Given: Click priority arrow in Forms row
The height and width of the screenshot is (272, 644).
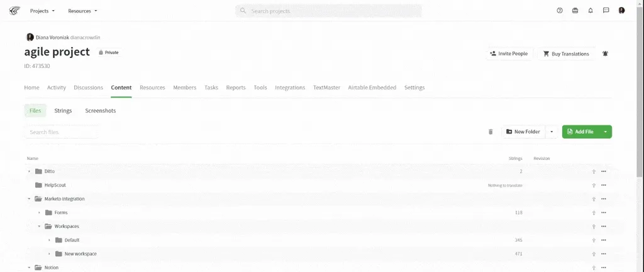Looking at the screenshot, I should 594,213.
